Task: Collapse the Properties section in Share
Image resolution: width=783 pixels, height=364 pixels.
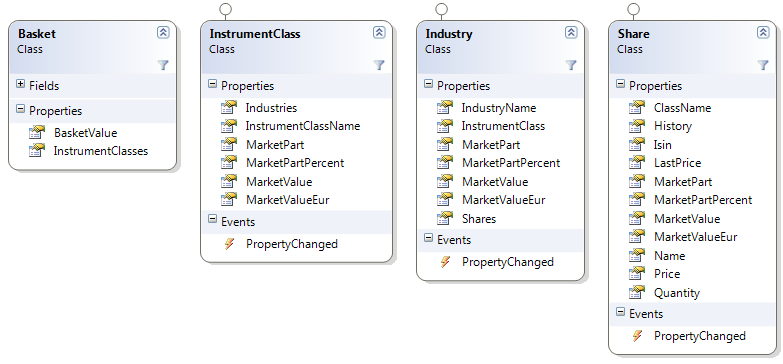Action: point(620,84)
